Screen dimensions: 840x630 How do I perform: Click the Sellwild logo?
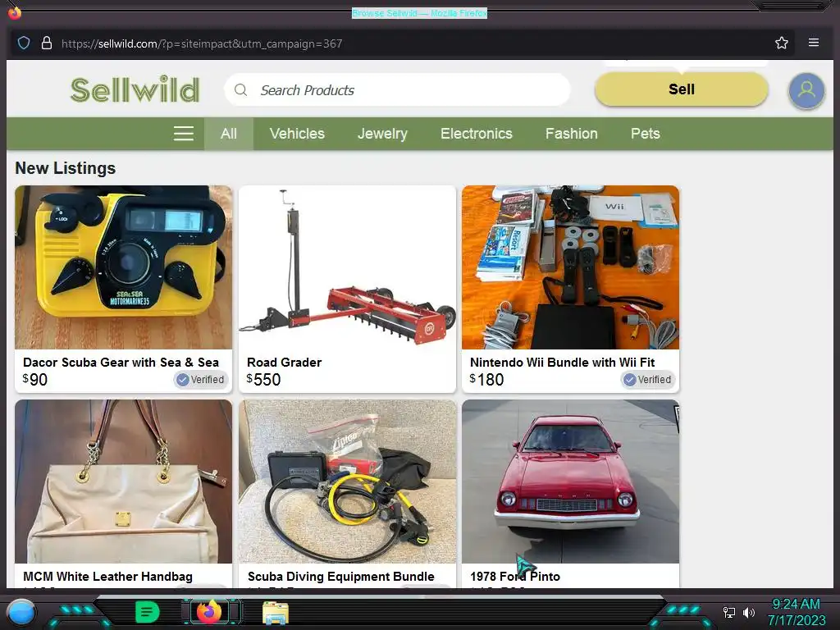(135, 89)
